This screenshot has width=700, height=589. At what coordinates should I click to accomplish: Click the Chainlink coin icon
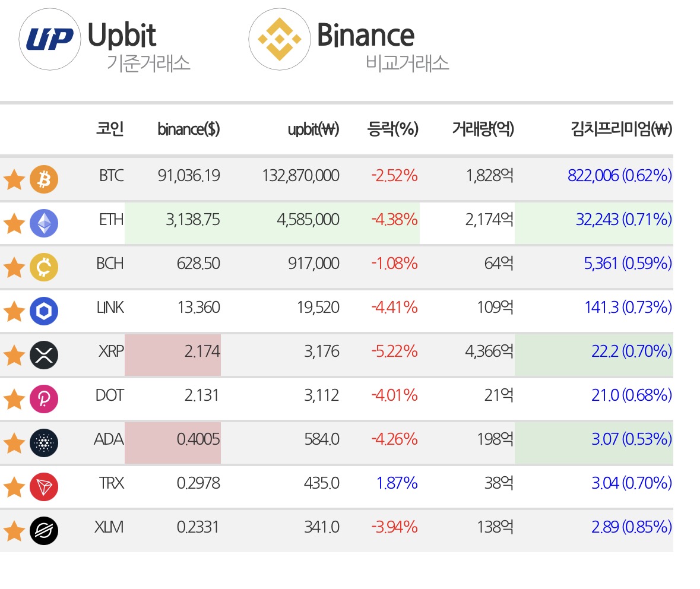click(44, 311)
